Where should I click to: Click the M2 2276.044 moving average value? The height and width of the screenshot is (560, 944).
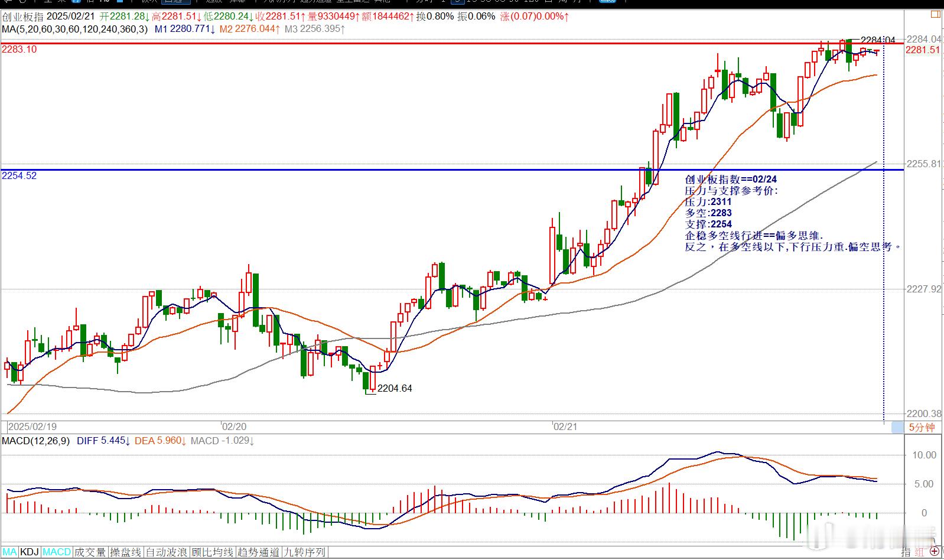(250, 28)
